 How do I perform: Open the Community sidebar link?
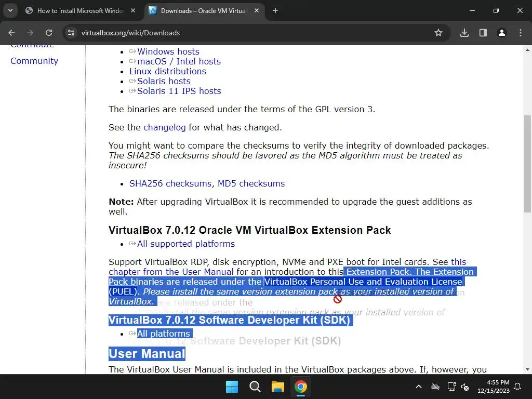point(34,61)
